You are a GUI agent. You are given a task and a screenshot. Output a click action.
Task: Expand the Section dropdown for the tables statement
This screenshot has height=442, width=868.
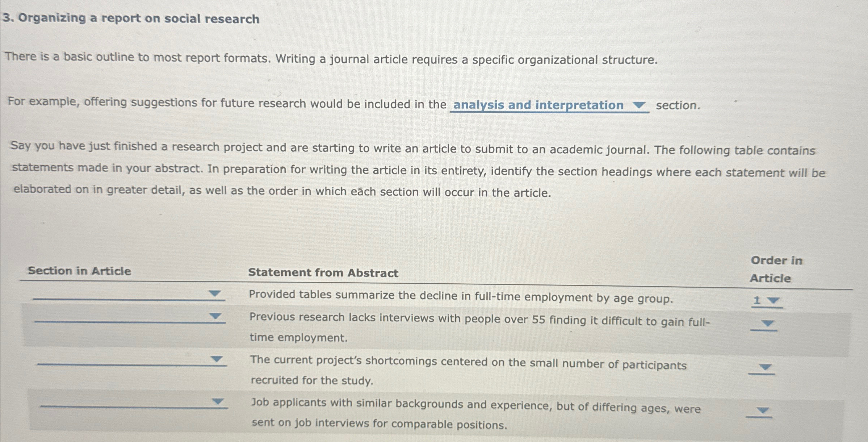(215, 294)
